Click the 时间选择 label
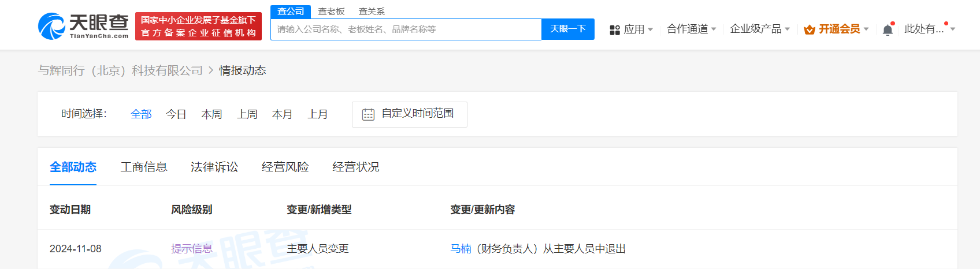This screenshot has height=269, width=980. [x=84, y=114]
